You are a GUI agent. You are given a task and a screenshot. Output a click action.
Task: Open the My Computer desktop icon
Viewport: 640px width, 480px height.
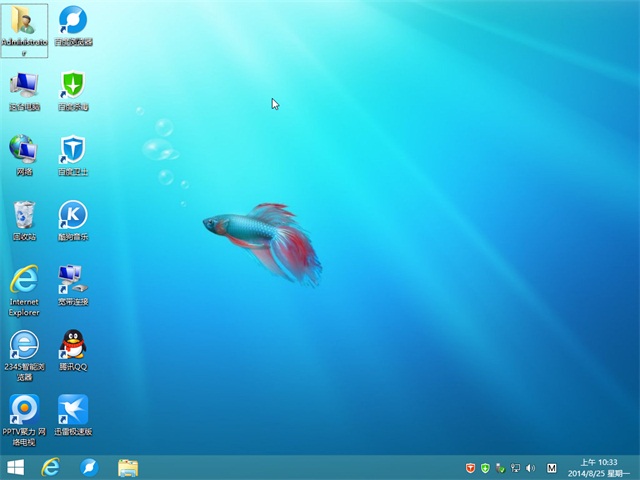[x=23, y=86]
